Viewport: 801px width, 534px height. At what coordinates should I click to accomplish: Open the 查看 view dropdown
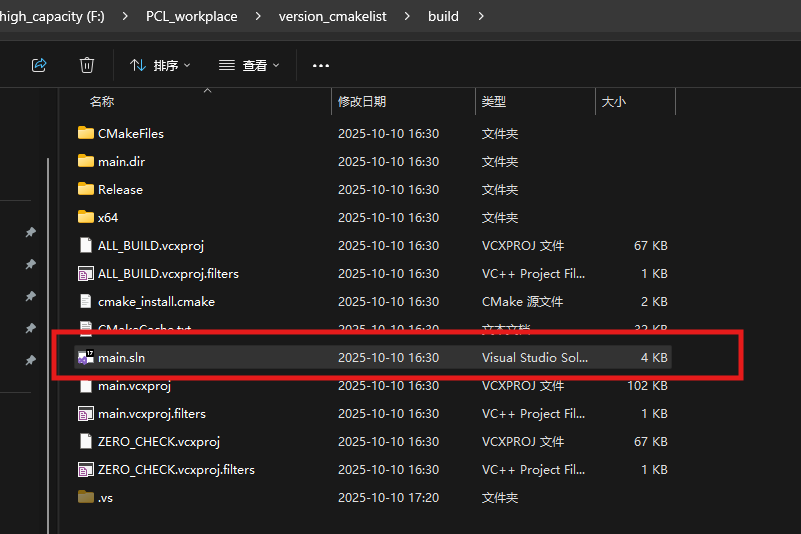click(x=249, y=65)
